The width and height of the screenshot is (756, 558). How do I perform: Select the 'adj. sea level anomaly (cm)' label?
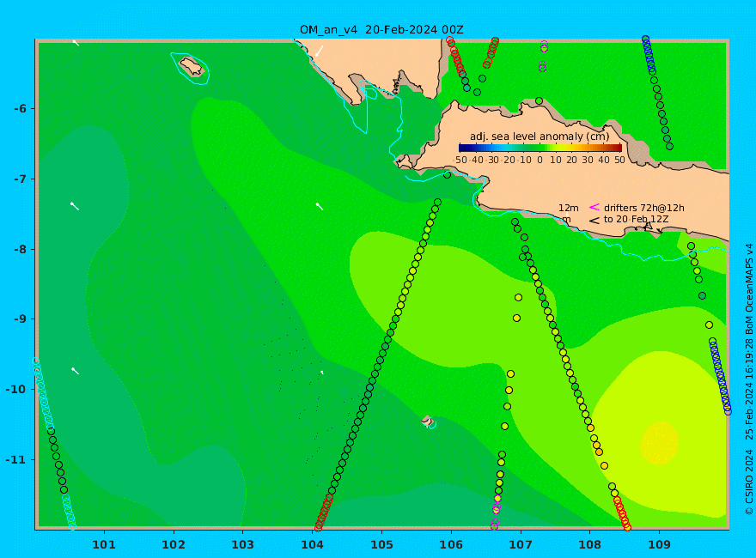point(540,136)
